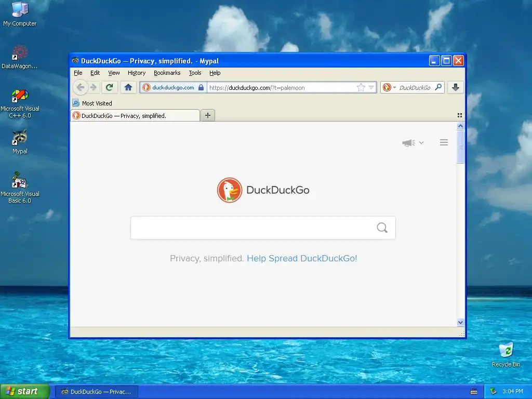Minimize the Mypal browser window
The image size is (532, 399).
coord(434,61)
